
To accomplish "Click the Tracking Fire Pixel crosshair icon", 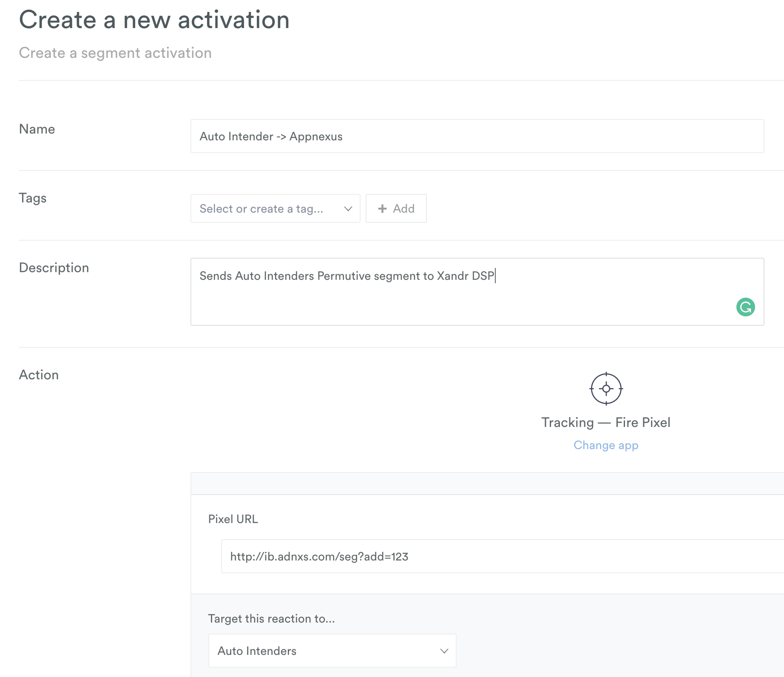I will (606, 389).
